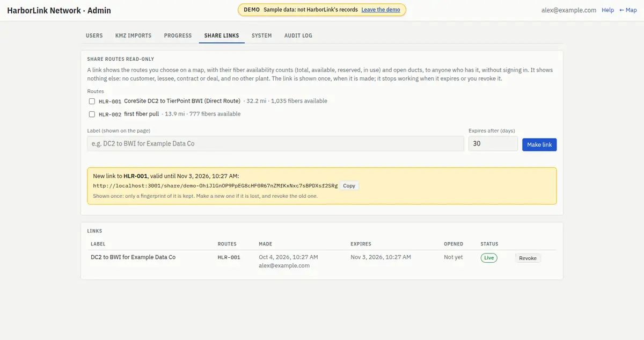Image resolution: width=644 pixels, height=340 pixels.
Task: Click the HarborLink Network · Admin title
Action: [x=59, y=10]
